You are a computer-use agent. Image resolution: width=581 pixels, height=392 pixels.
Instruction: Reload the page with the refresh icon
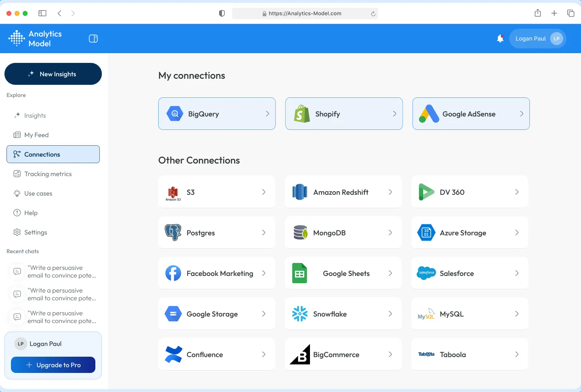[x=373, y=14]
